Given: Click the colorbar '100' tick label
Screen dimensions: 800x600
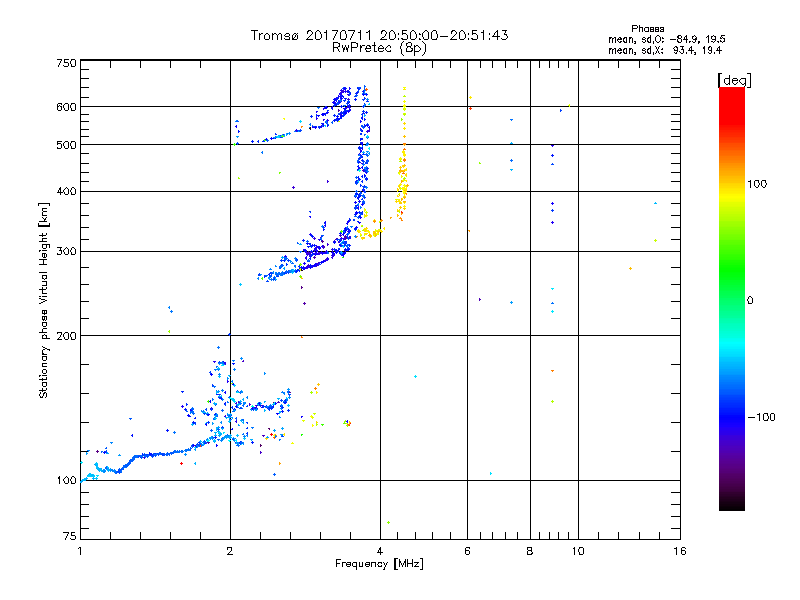Looking at the screenshot, I should pyautogui.click(x=757, y=184).
